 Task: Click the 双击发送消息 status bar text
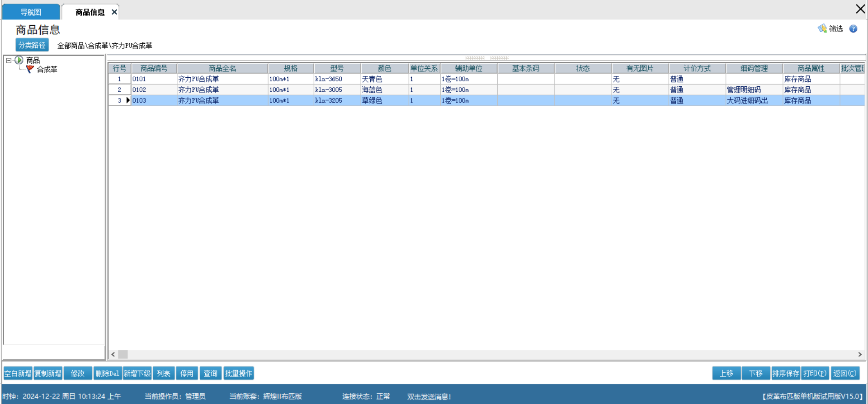(429, 396)
